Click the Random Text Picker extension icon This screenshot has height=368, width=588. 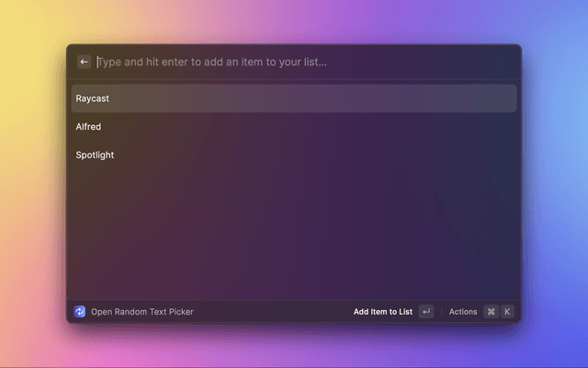(x=80, y=312)
